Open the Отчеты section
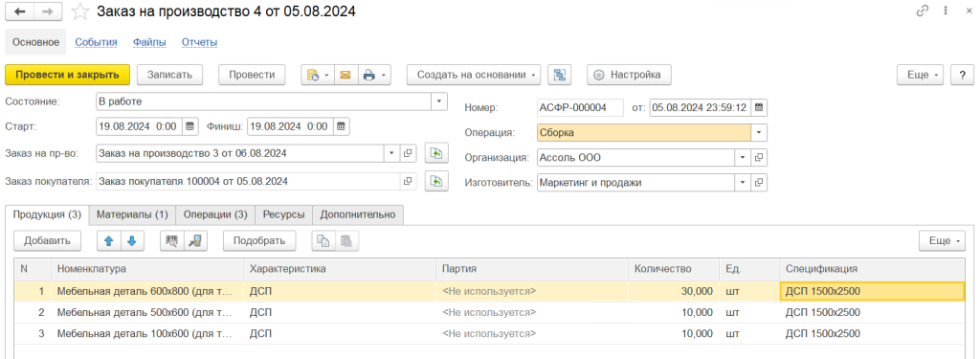The height and width of the screenshot is (359, 980). (199, 42)
